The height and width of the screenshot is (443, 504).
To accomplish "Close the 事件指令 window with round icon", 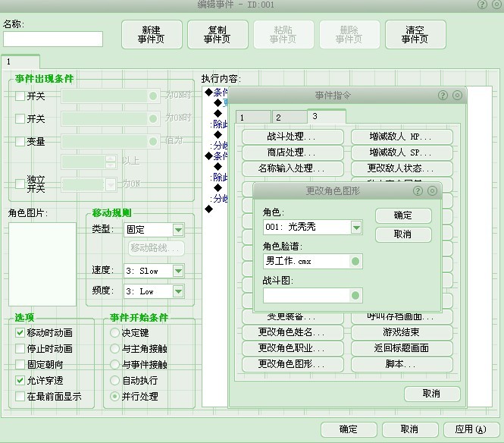I will click(x=458, y=96).
